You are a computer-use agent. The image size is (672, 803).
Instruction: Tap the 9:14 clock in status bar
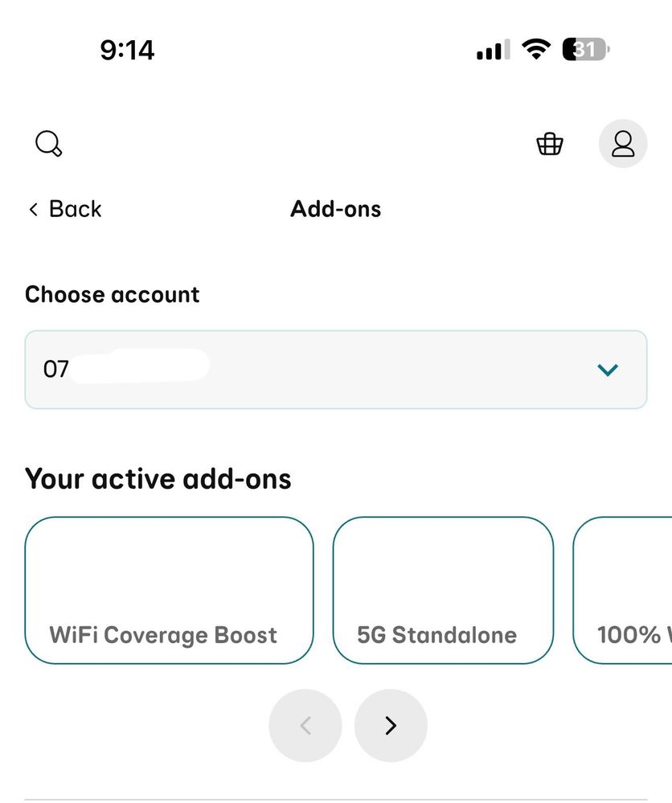[x=127, y=50]
